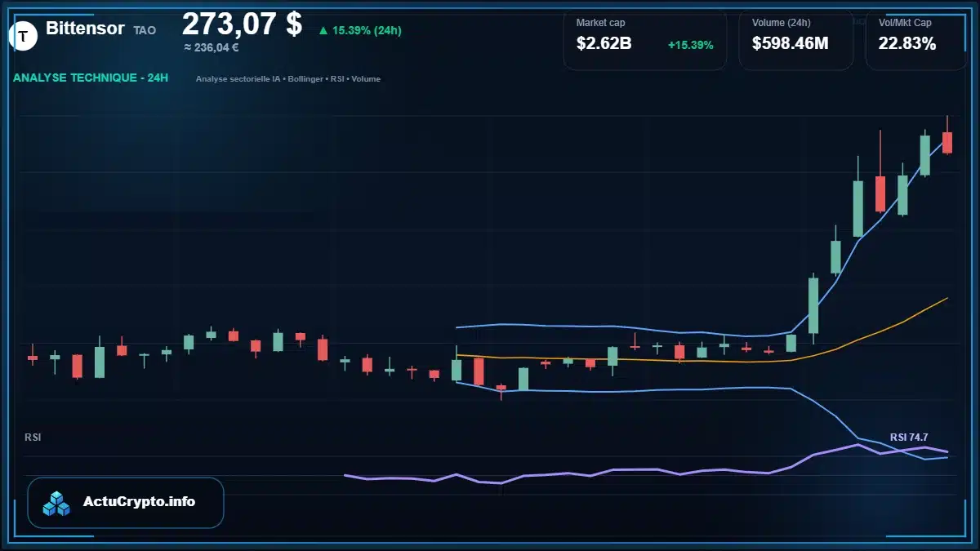
Task: Click the Bittensor T logo icon
Action: tap(24, 35)
